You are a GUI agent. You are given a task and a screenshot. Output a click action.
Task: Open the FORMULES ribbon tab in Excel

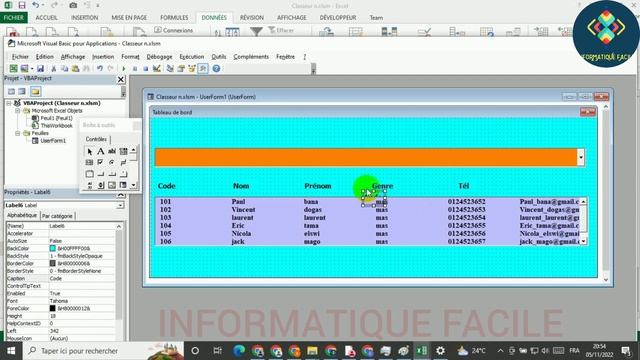[174, 18]
